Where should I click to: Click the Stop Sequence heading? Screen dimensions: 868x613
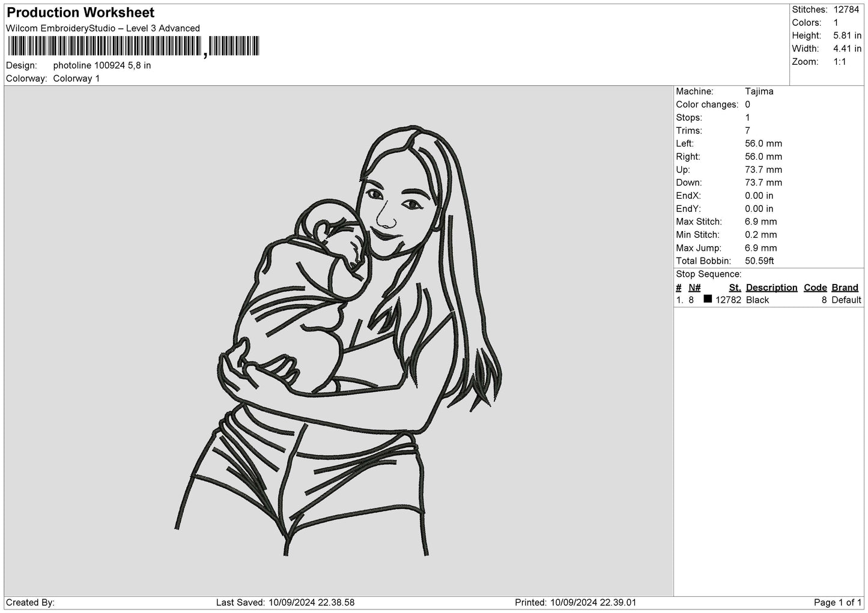pos(709,274)
